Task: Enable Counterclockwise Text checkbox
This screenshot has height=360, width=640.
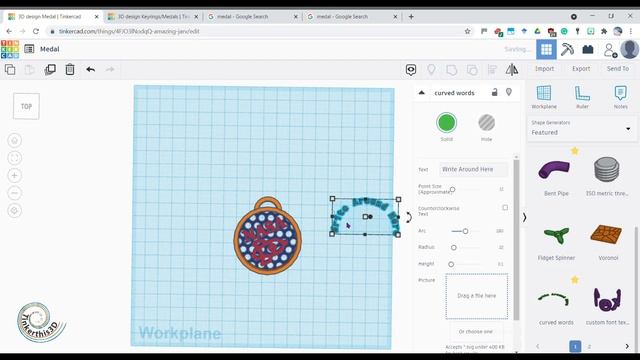Action: (505, 207)
